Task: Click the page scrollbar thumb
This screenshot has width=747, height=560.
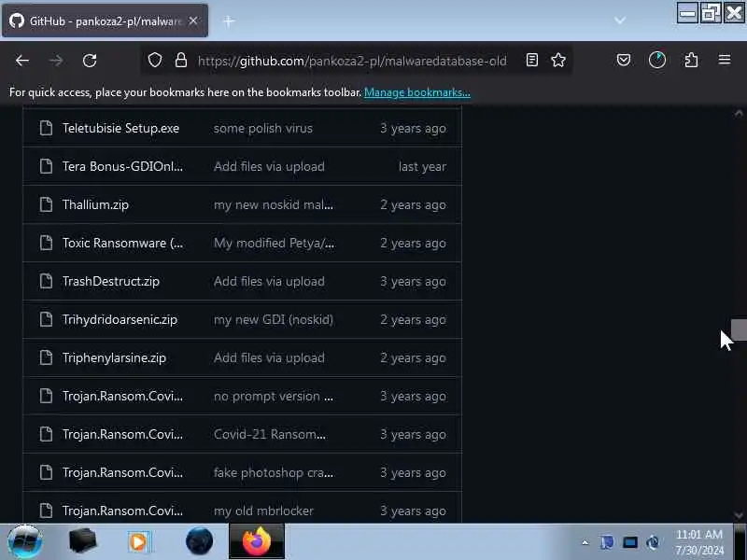Action: 739,330
